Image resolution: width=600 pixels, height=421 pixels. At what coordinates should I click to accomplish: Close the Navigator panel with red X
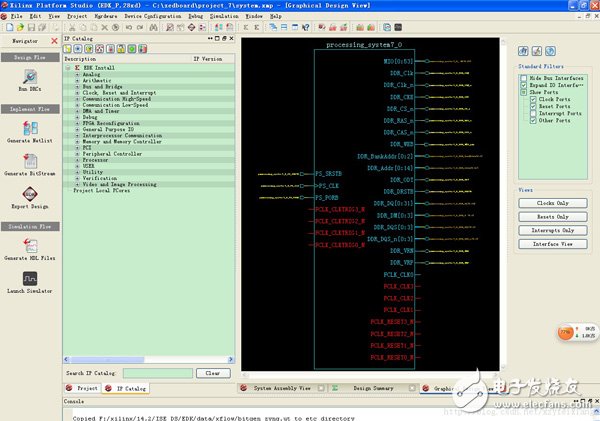click(x=54, y=39)
